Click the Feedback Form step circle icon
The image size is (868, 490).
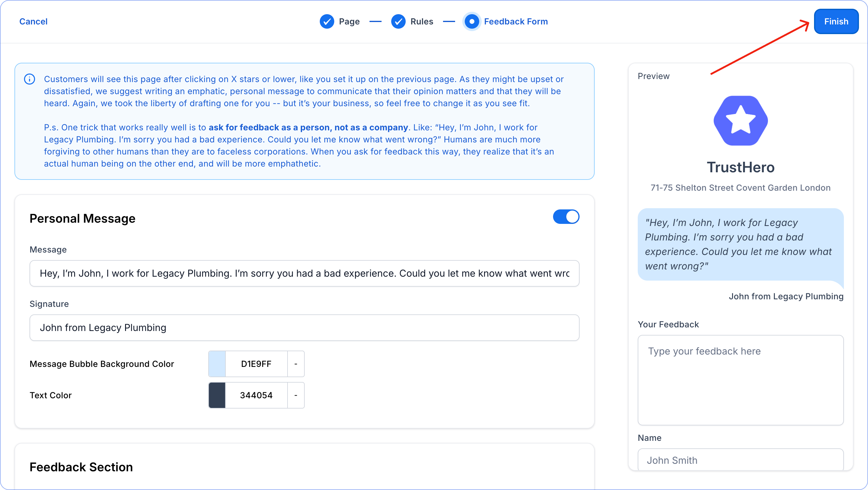point(472,22)
